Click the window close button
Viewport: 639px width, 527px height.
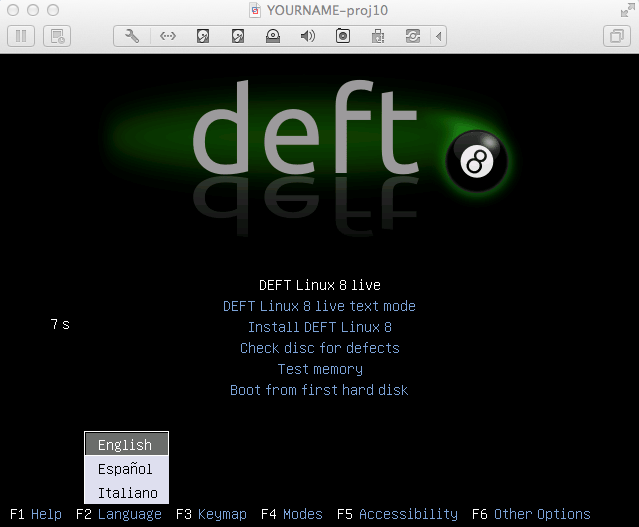click(x=13, y=10)
